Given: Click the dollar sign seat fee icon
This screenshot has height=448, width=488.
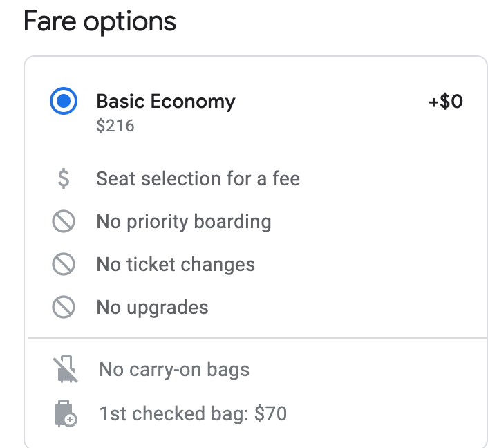Looking at the screenshot, I should point(64,178).
